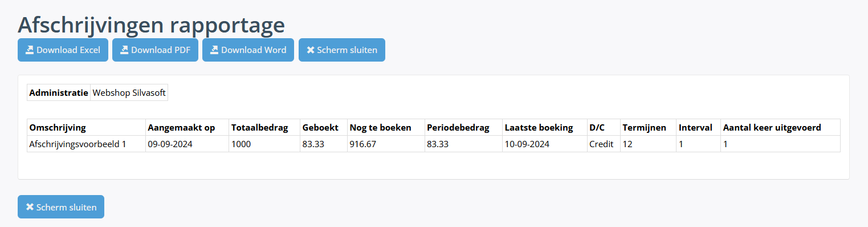Click the download icon on Word button
Image resolution: width=868 pixels, height=227 pixels.
215,50
